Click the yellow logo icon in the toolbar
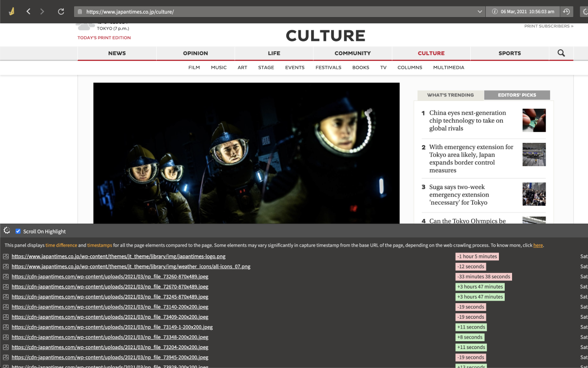Screen dimensions: 588x368 12,11
